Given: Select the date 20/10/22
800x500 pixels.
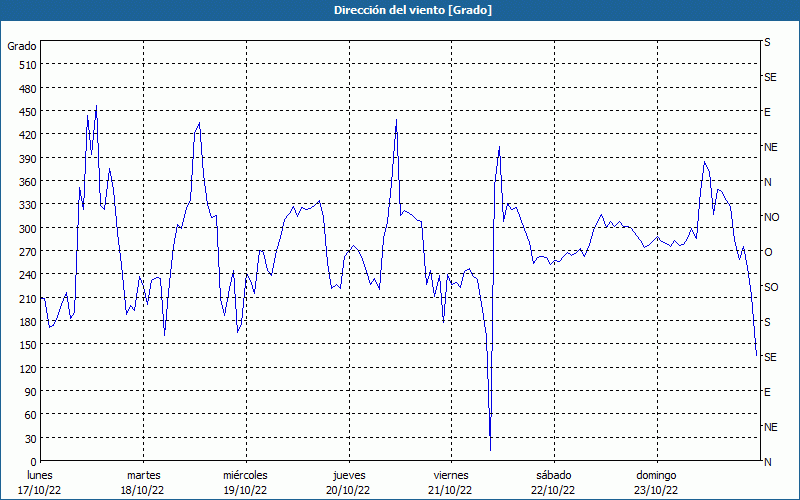Looking at the screenshot, I should (348, 490).
